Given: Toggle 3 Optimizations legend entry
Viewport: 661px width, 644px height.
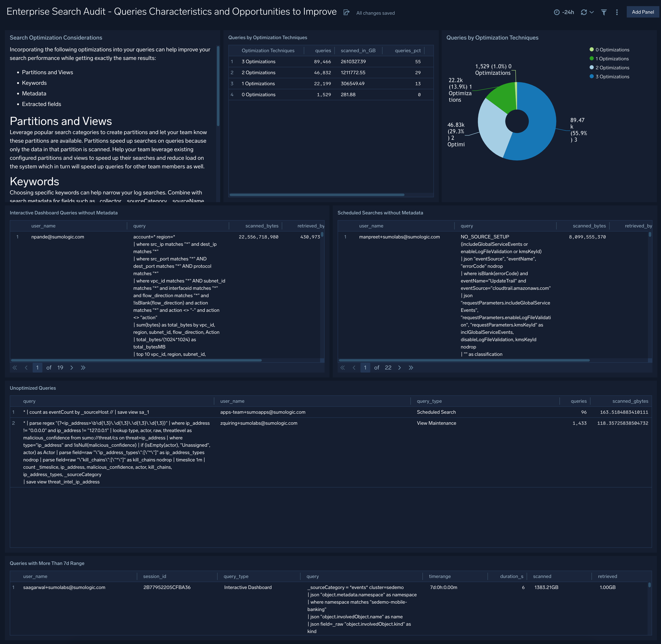Looking at the screenshot, I should click(609, 77).
